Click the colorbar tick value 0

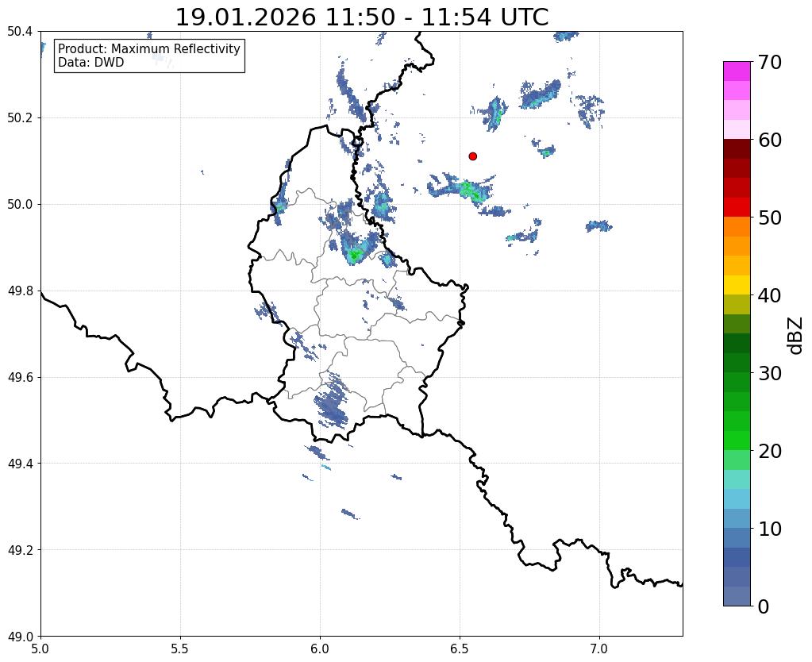tap(764, 606)
